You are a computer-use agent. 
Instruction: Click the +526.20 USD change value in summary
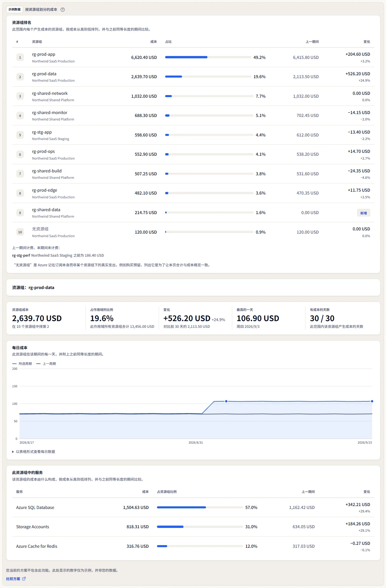(187, 318)
